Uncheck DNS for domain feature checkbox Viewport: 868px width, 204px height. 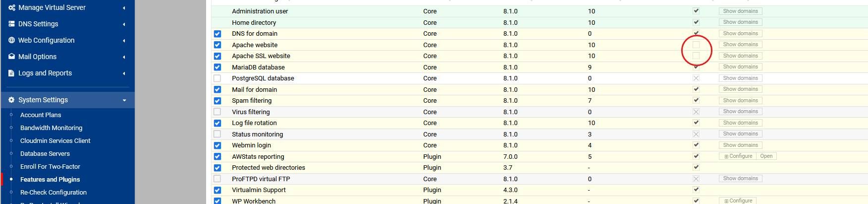point(217,34)
